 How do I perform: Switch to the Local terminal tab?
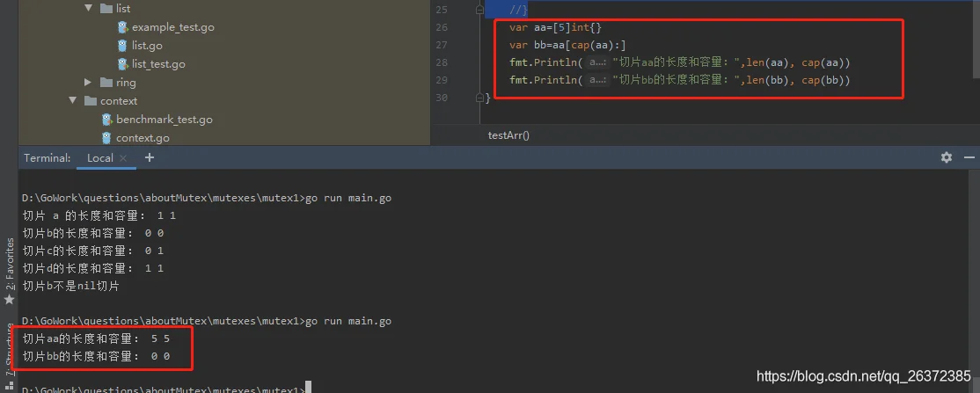pos(99,158)
